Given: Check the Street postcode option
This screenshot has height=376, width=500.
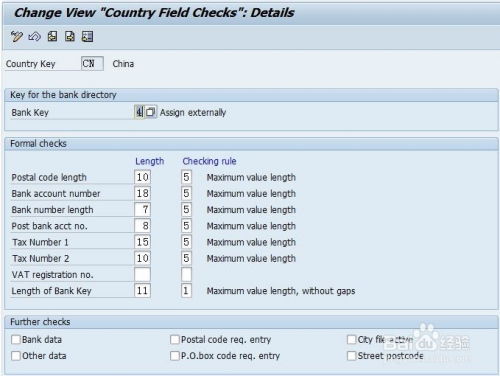Looking at the screenshot, I should (351, 356).
